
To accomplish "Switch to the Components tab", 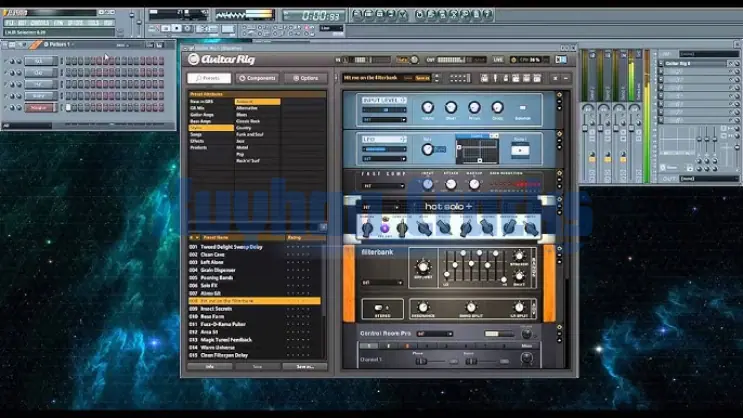I will 257,78.
